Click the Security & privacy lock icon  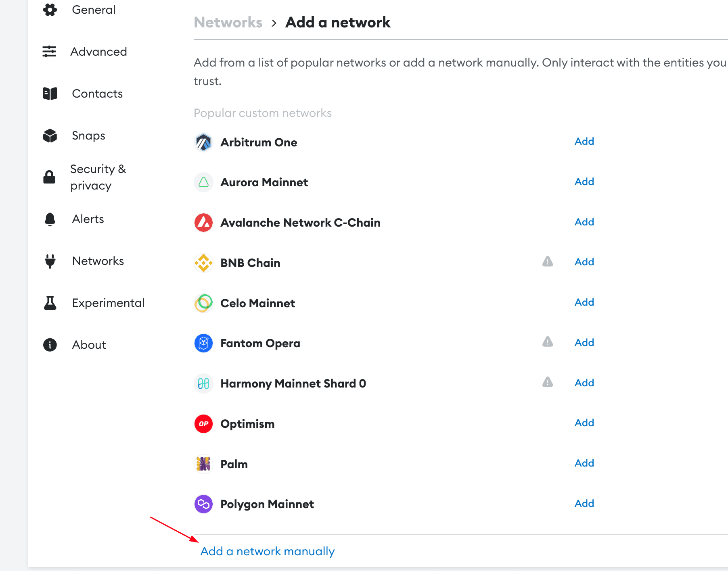point(49,177)
